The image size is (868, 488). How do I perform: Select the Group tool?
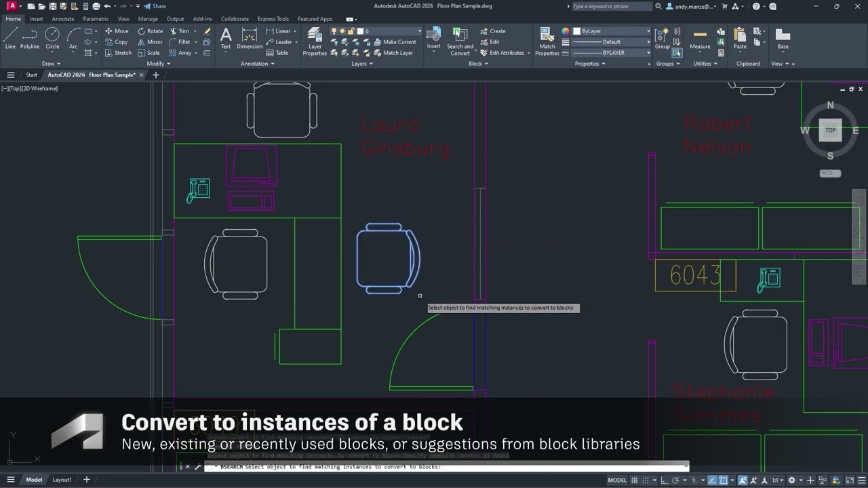(663, 38)
